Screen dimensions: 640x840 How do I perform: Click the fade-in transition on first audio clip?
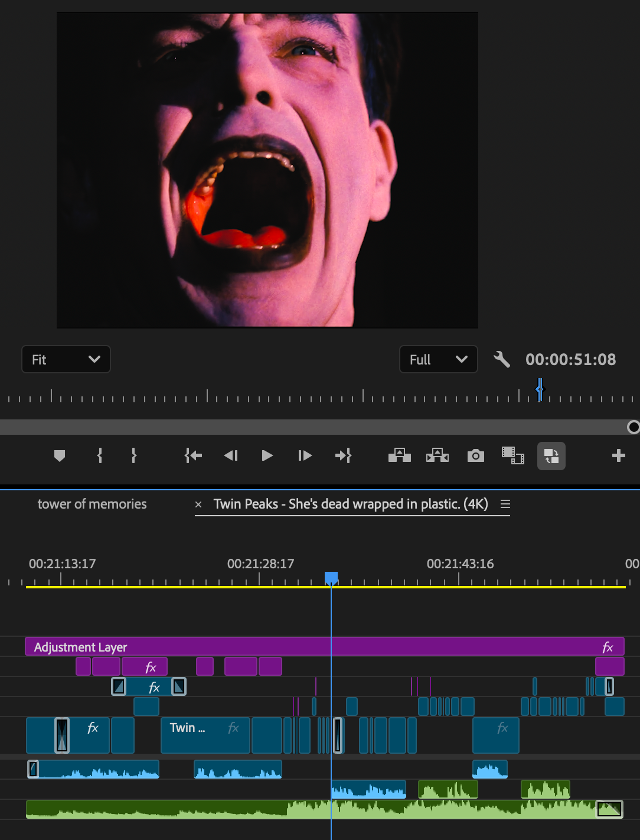(34, 769)
